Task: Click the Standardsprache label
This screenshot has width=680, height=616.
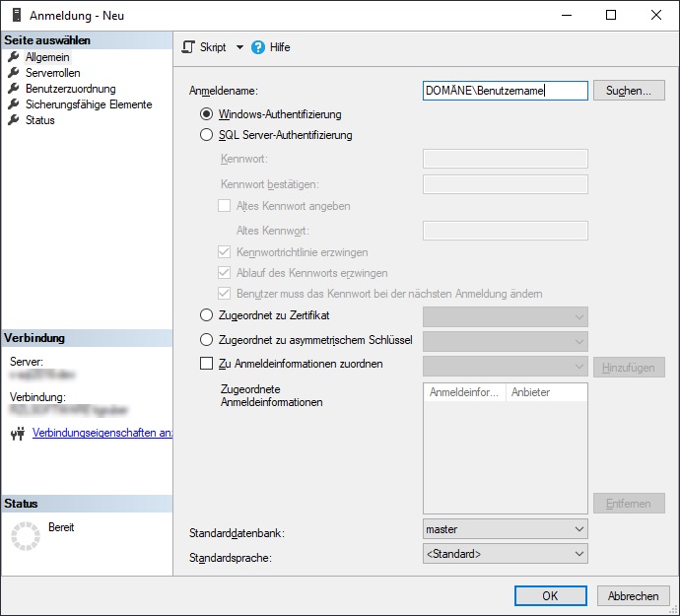Action: [231, 558]
